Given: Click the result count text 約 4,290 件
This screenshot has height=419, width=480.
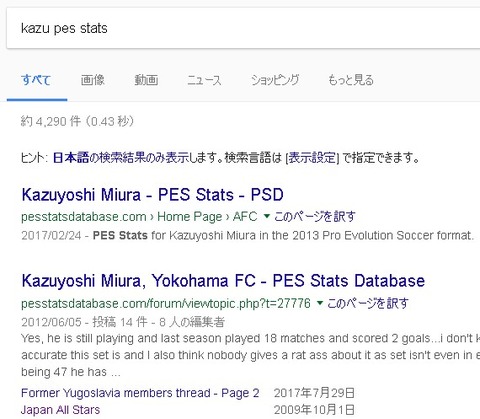Looking at the screenshot, I should 51,121.
